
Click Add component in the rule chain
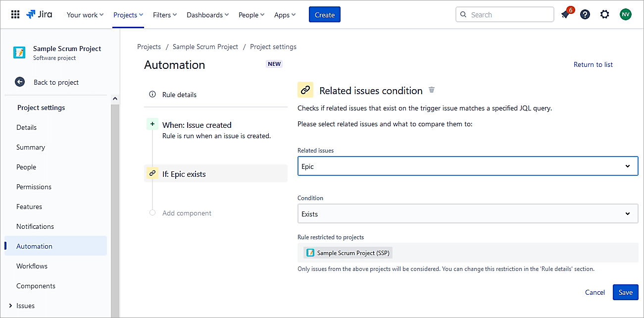pyautogui.click(x=187, y=213)
